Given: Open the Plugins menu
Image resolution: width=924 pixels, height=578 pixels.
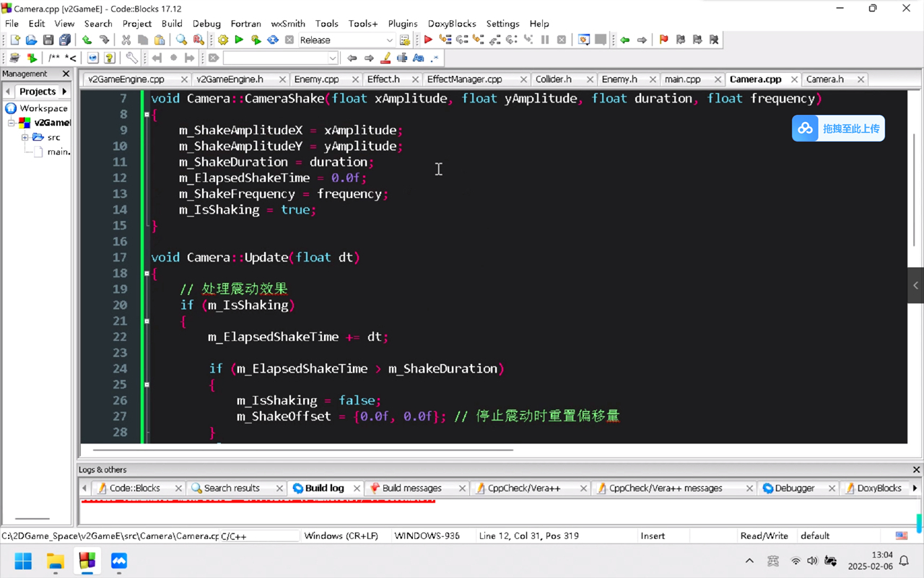Looking at the screenshot, I should click(x=403, y=23).
